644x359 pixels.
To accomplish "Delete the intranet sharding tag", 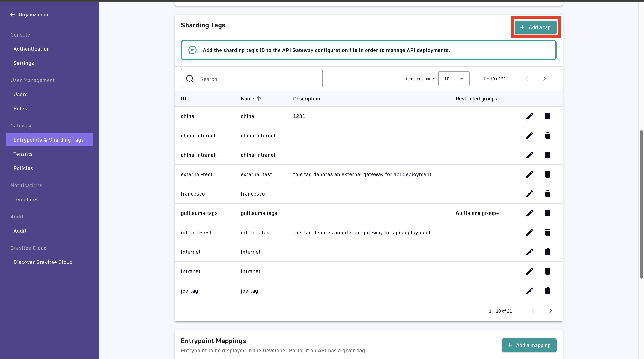I will 547,271.
